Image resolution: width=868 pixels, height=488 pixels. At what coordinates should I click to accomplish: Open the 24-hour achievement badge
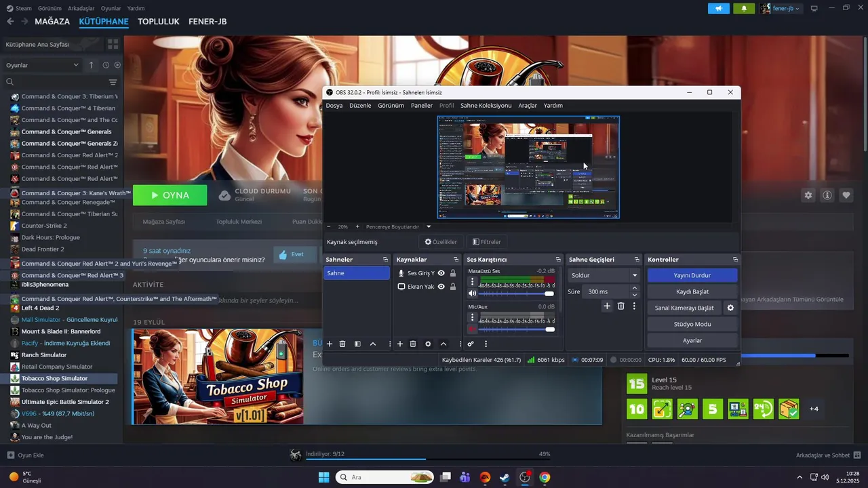[764, 409]
